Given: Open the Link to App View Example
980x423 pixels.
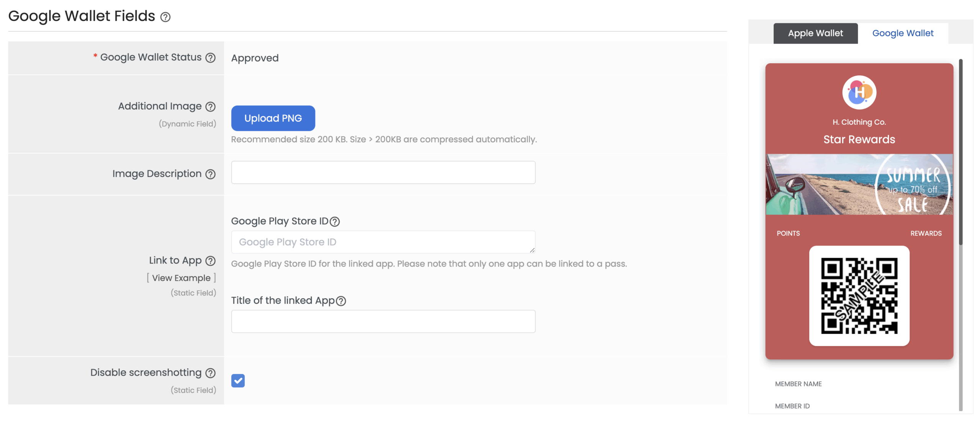Looking at the screenshot, I should click(181, 278).
